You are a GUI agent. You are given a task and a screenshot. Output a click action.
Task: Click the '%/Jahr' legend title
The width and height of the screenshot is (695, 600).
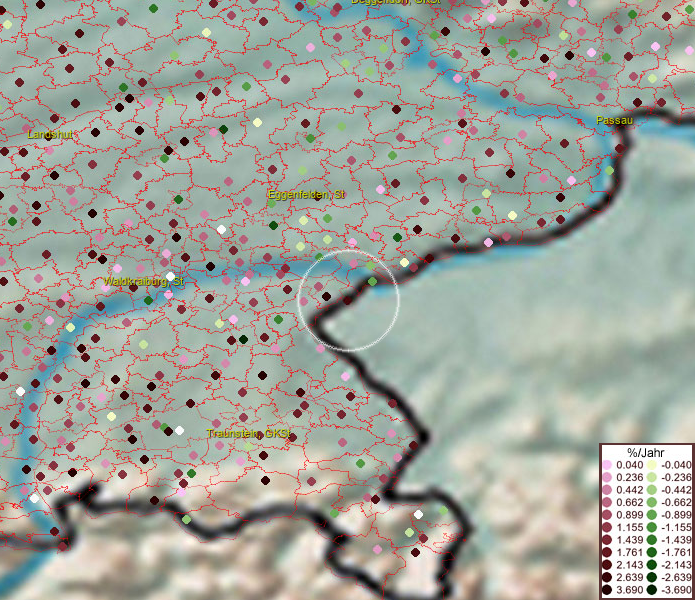coord(646,453)
